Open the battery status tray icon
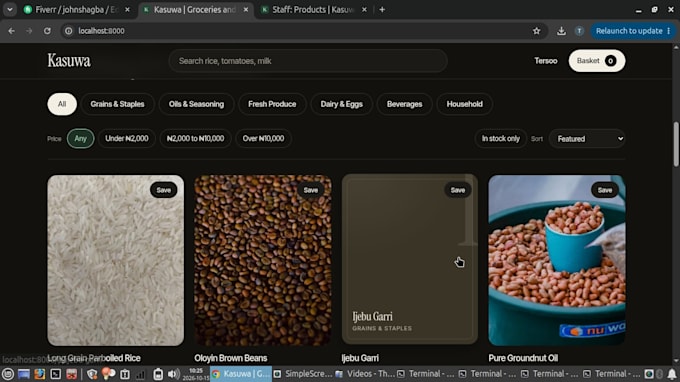 (x=158, y=374)
